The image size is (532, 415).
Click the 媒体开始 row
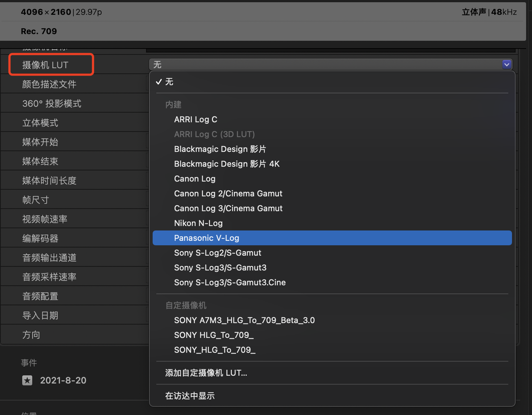[x=75, y=142]
